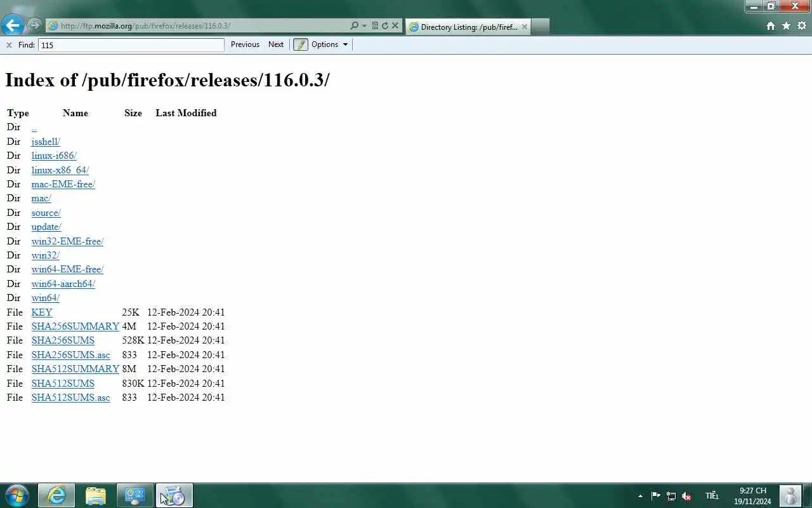Open the network tray icon

point(671,496)
